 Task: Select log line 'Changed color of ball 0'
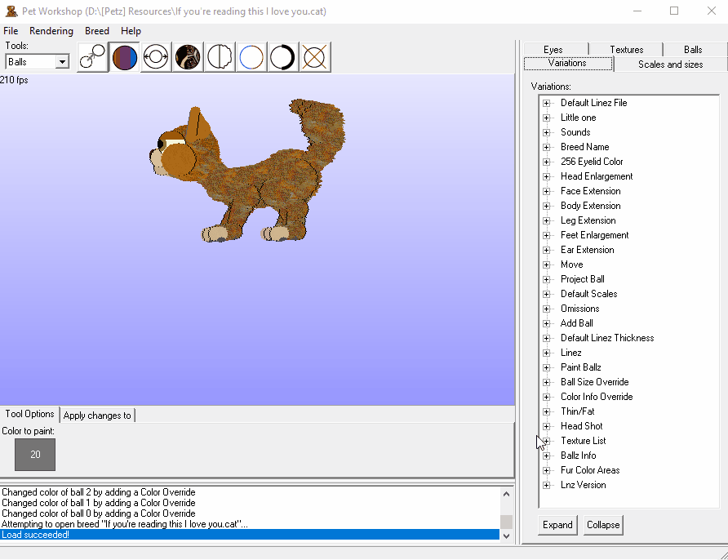[x=250, y=513]
